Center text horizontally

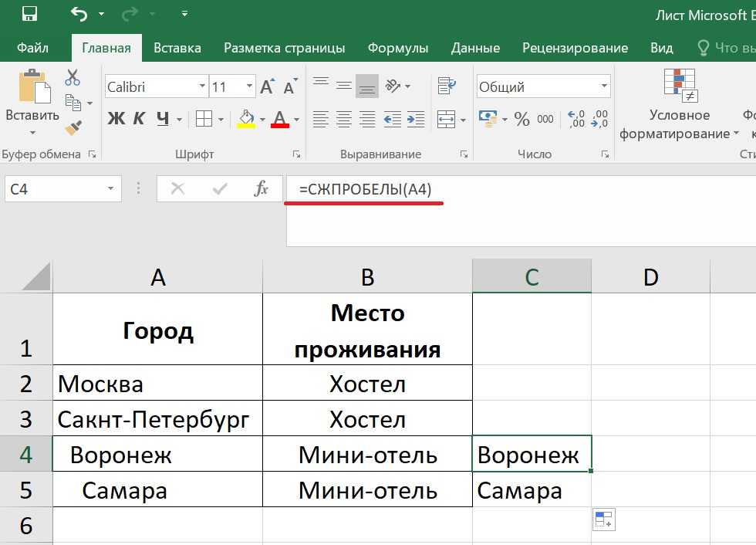[344, 119]
